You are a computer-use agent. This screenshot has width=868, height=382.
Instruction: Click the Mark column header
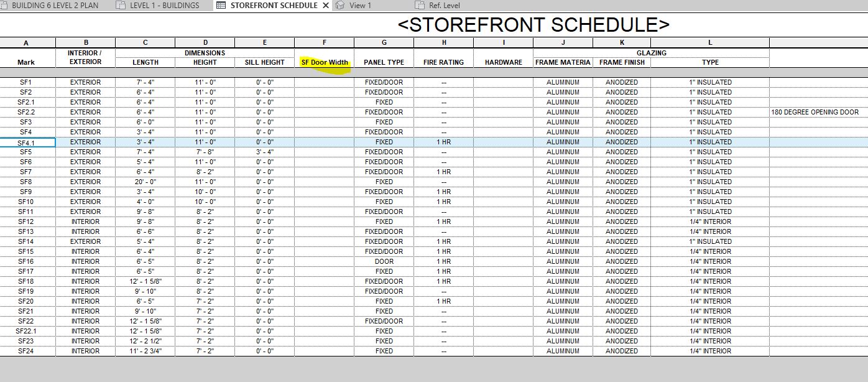[26, 62]
